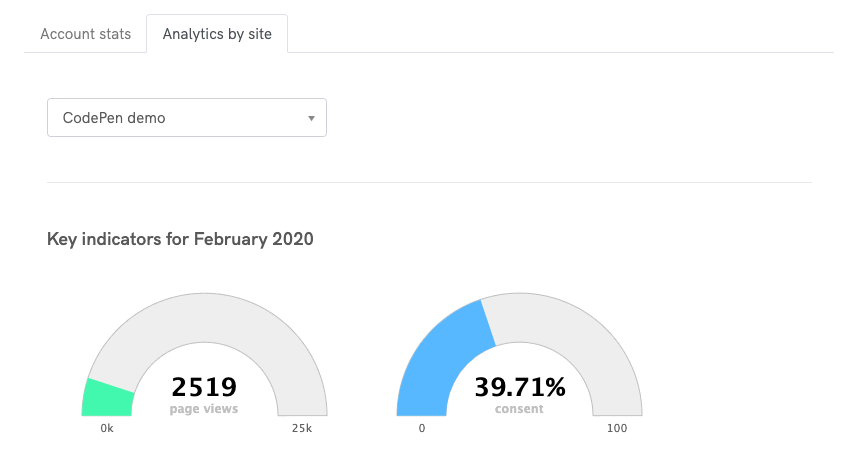The width and height of the screenshot is (855, 470).
Task: Click the 100 maximum consent label
Action: click(x=617, y=428)
